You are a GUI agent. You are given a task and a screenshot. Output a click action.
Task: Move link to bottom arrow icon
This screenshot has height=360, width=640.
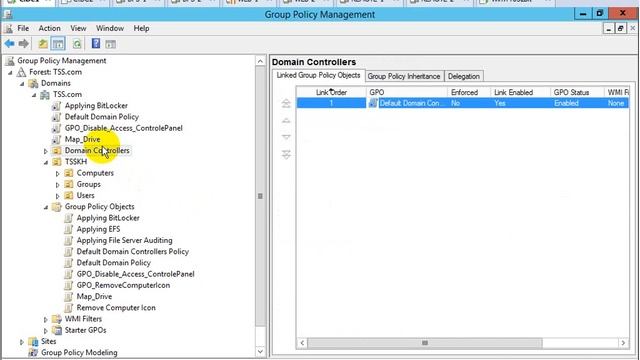click(286, 154)
